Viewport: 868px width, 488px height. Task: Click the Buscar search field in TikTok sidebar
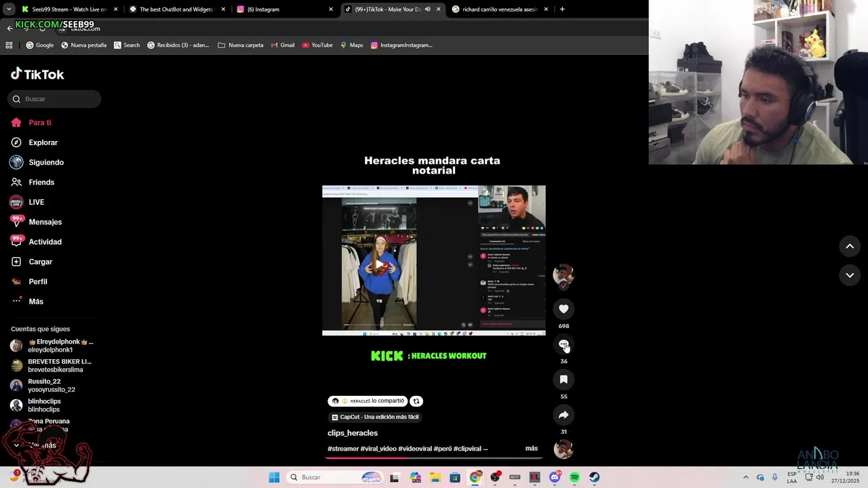tap(54, 99)
